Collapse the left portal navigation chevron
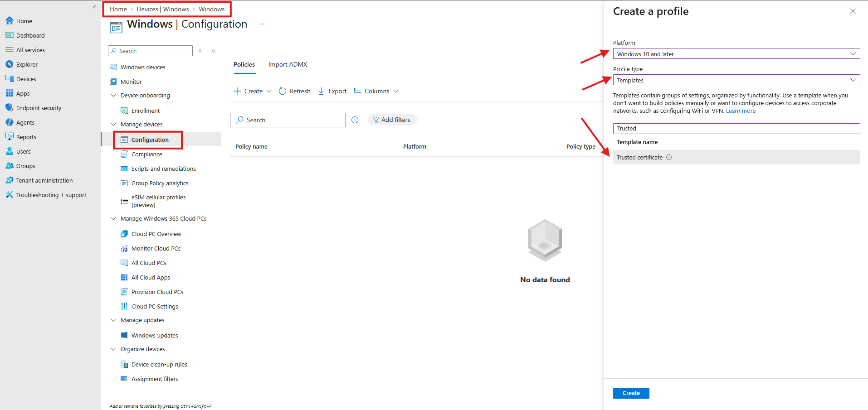Viewport: 868px width, 410px height. 94,7
